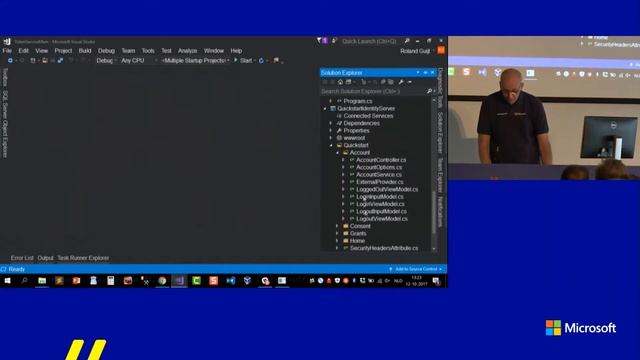Viewport: 640px width, 360px height.
Task: Select LoggedOutViewModel.cs file
Action: click(387, 189)
